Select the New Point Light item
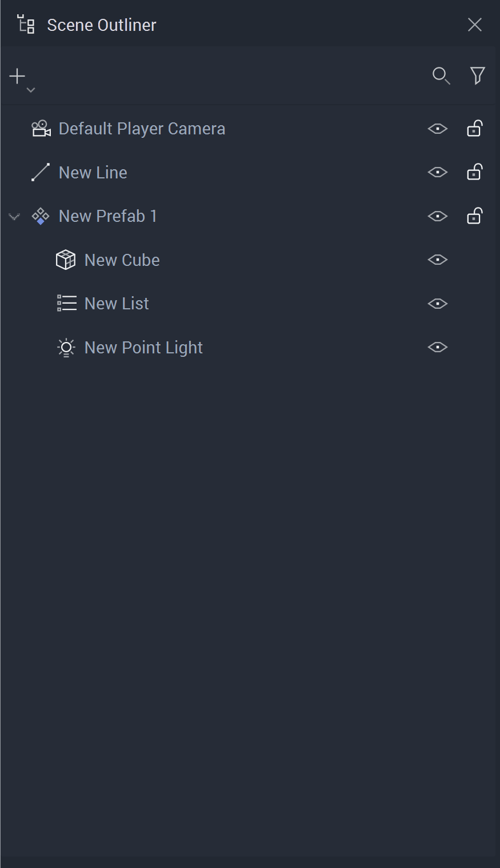Screen dimensions: 500x868 pos(143,347)
